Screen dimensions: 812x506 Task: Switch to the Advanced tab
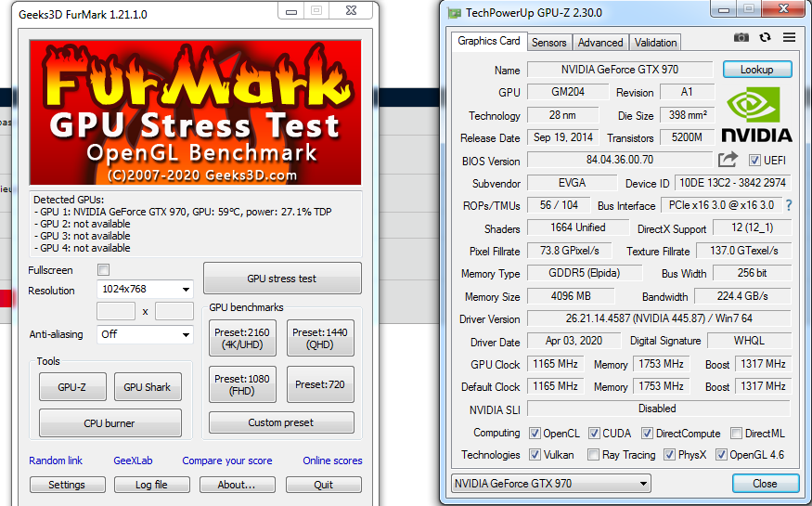coord(600,43)
